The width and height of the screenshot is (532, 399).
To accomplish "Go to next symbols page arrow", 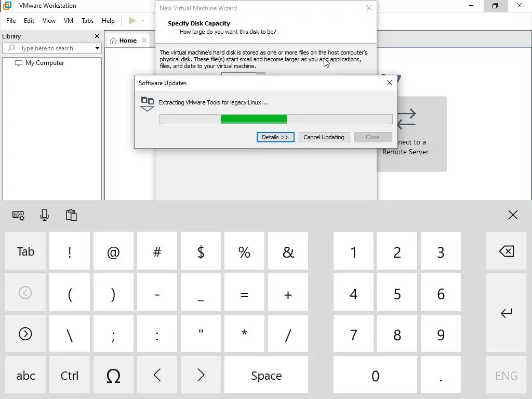I will click(x=25, y=334).
